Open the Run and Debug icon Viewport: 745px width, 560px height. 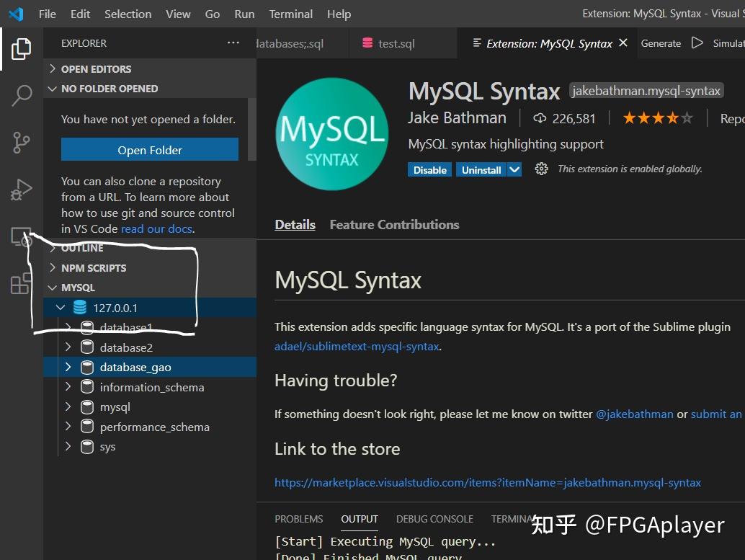pos(21,189)
